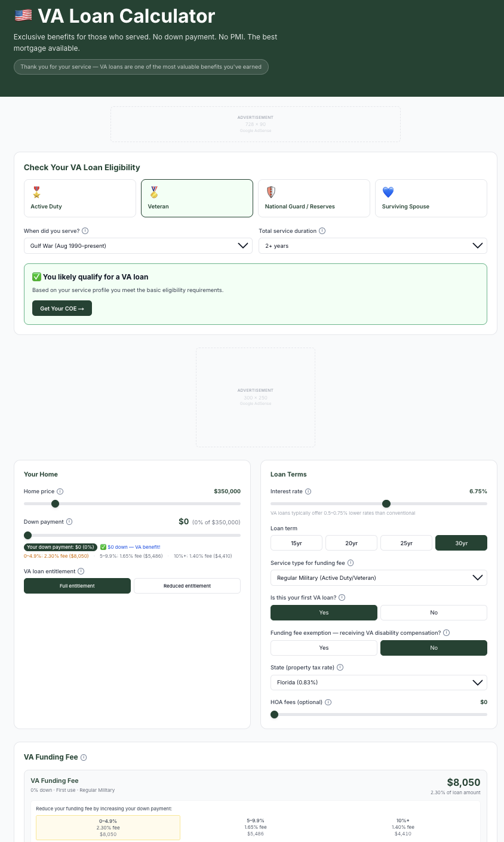Answer No to first VA loan question
The height and width of the screenshot is (842, 504).
tap(434, 613)
